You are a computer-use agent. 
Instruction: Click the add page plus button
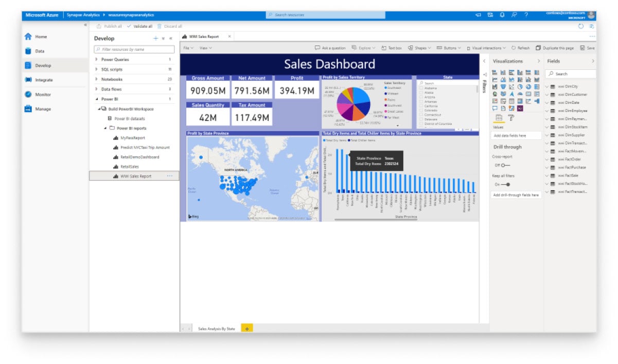(x=246, y=329)
